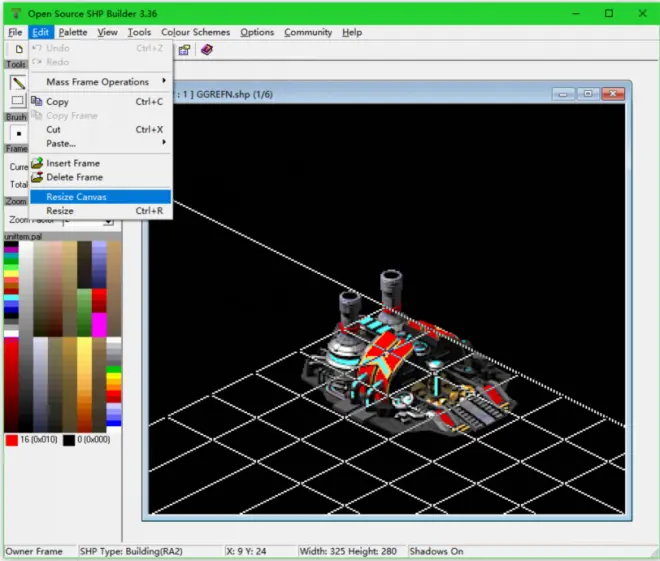Open the preferences toolbar icon beside the help book

coord(184,50)
